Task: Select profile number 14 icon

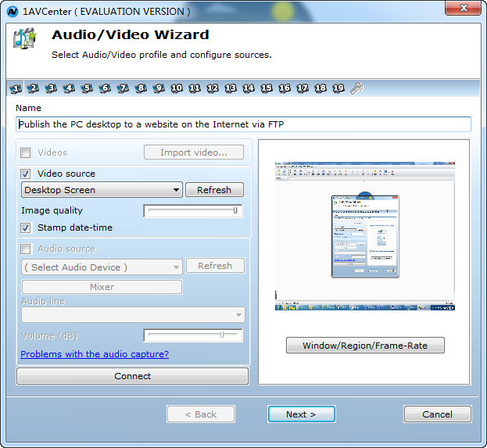Action: [249, 88]
